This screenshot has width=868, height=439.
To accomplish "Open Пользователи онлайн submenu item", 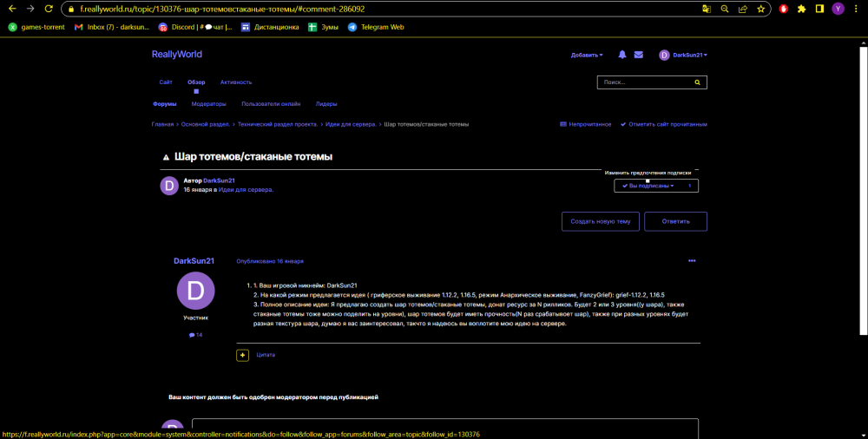I will (x=271, y=103).
